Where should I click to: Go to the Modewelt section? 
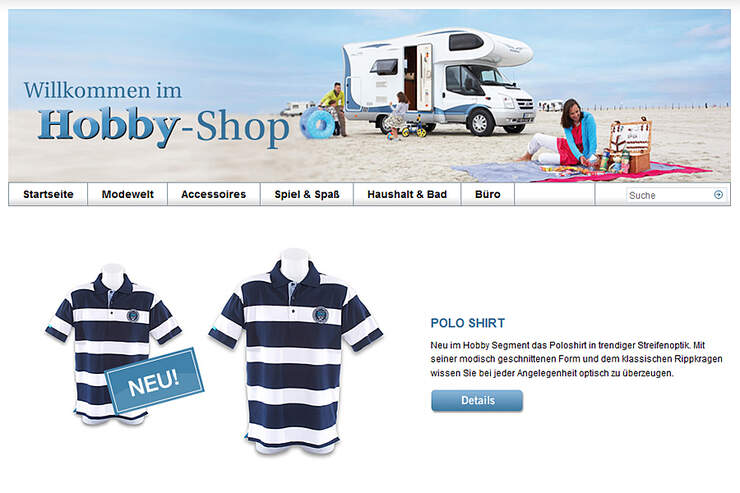[127, 194]
